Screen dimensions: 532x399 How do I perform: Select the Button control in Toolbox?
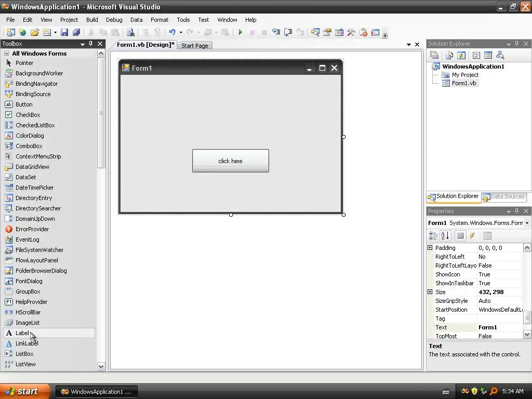click(x=49, y=104)
